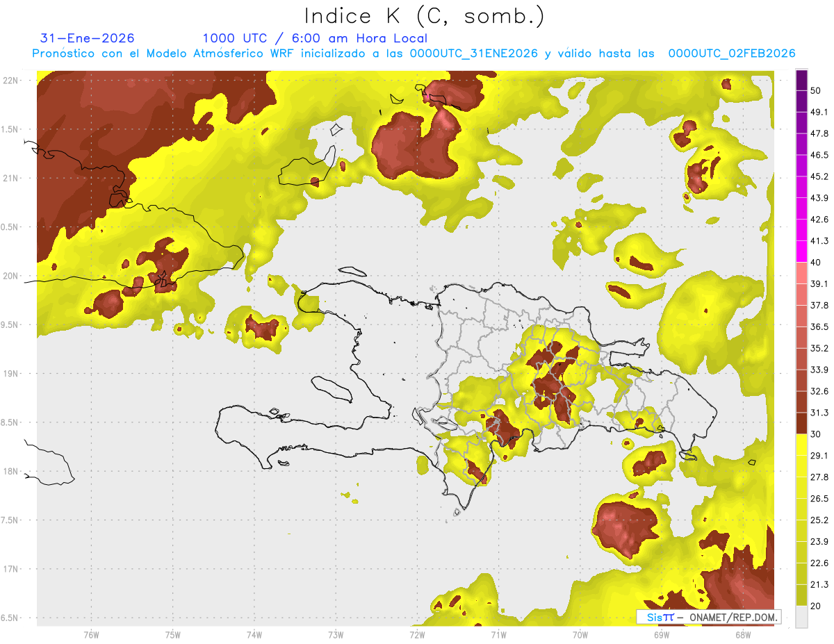This screenshot has width=834, height=644.
Task: Click the '42.6' colorbar value
Action: point(819,220)
